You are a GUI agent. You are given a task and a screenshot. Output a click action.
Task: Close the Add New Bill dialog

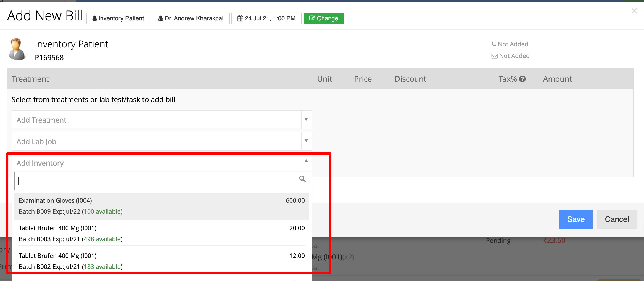pyautogui.click(x=634, y=11)
